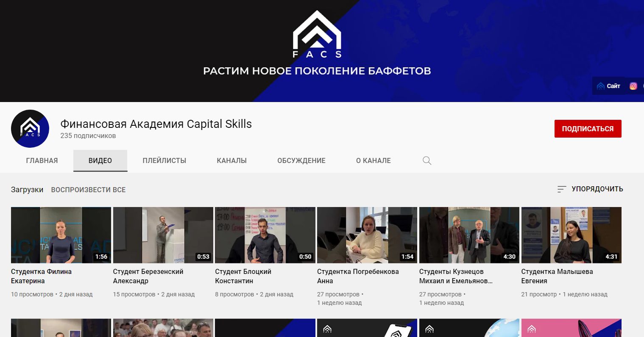Open the ПЛЕЙЛИСТЫ tab

coord(164,161)
